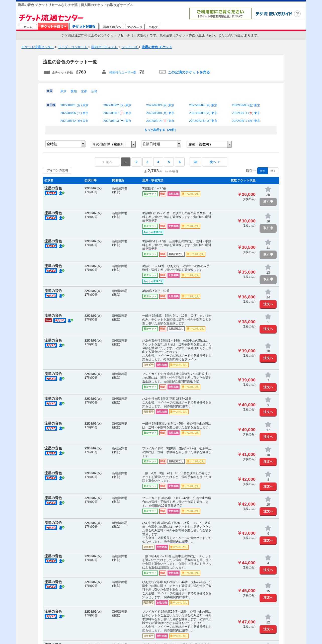
Task: Go to 次へ page
Action: point(215,162)
